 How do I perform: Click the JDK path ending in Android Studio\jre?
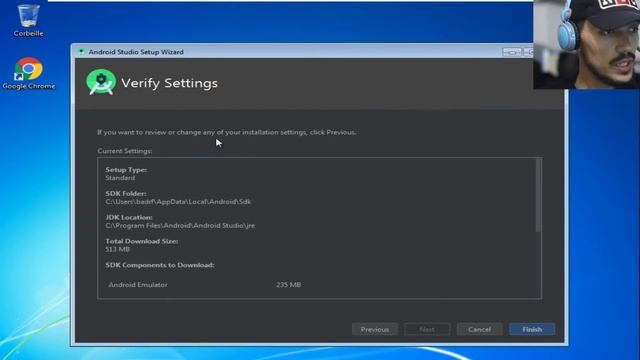(180, 226)
